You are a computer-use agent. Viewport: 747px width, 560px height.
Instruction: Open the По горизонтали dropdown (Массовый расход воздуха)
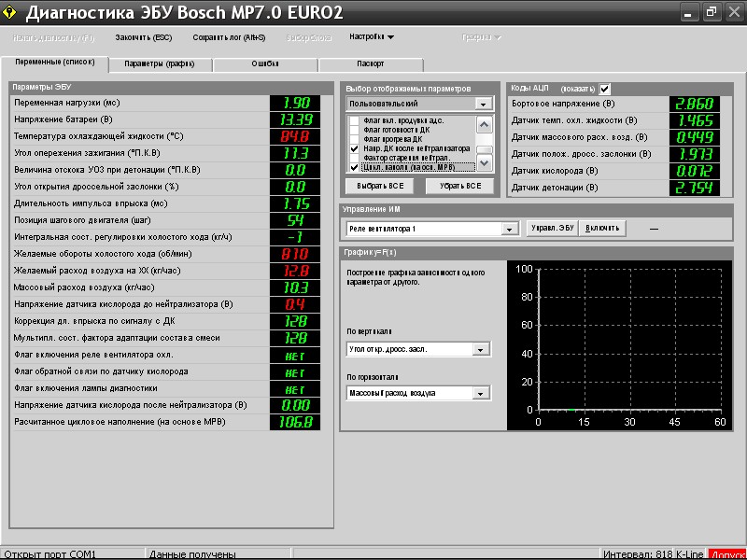pos(480,393)
